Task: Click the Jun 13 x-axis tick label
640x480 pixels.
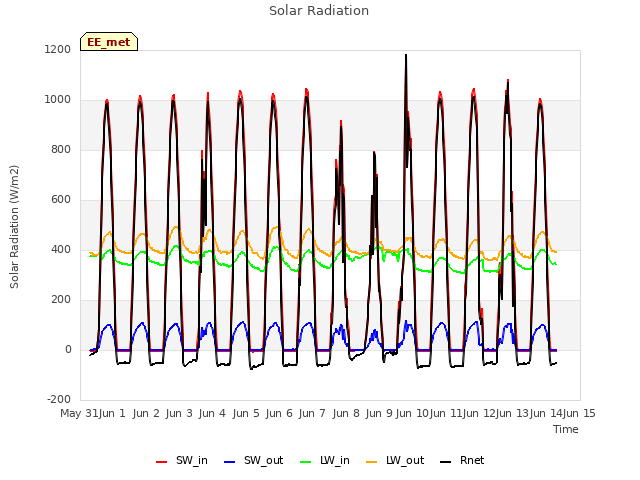Action: (x=512, y=413)
